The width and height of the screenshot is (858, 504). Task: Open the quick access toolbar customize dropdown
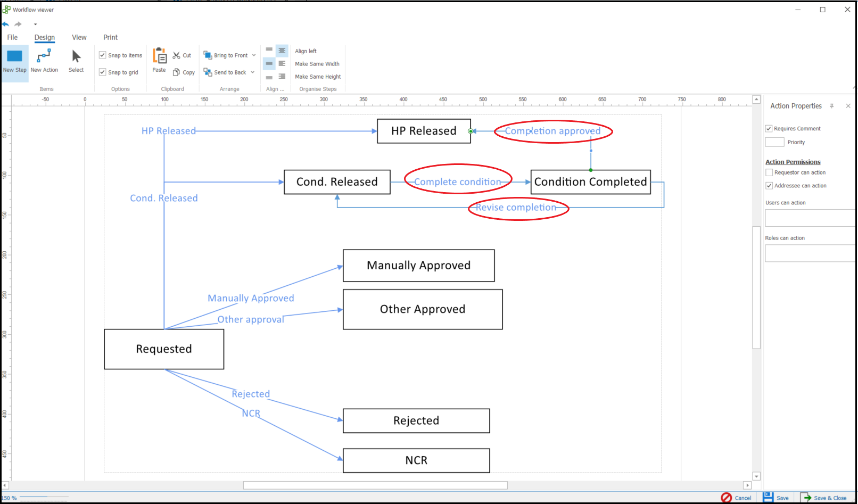pyautogui.click(x=35, y=24)
